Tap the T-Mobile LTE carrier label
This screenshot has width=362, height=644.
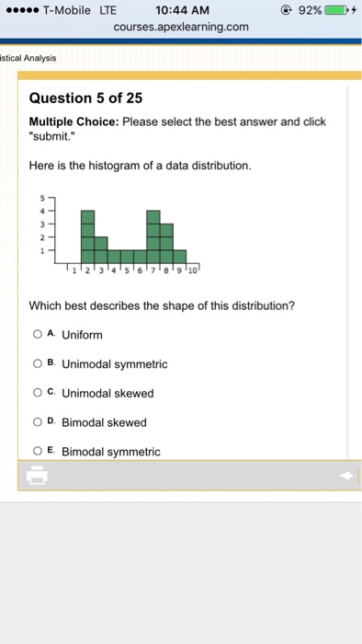80,10
